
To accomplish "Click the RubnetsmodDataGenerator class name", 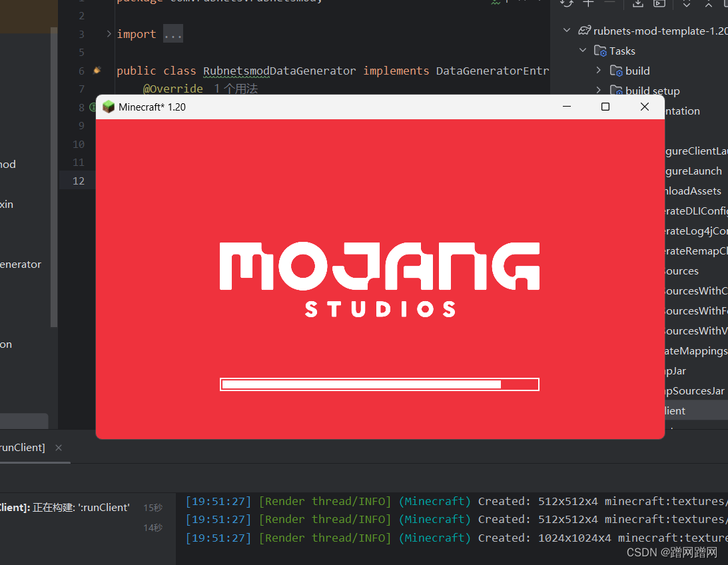I will tap(280, 71).
